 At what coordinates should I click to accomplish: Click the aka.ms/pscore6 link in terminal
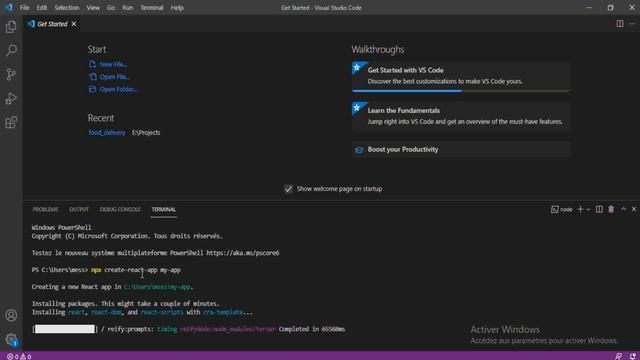(x=243, y=253)
